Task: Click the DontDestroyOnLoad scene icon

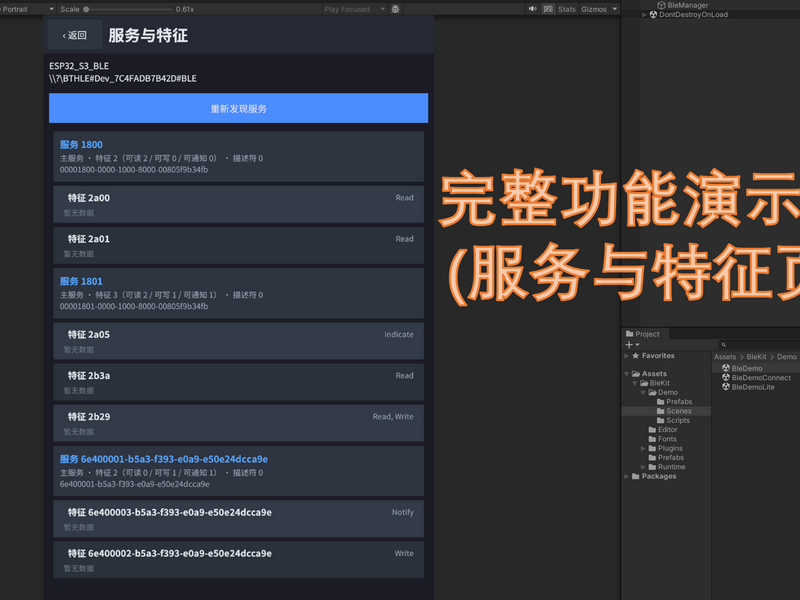Action: (x=653, y=14)
